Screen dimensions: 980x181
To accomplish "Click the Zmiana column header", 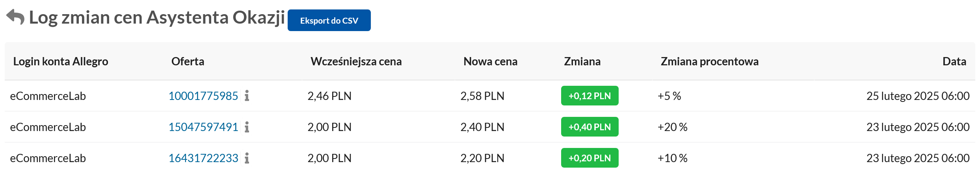I will [x=582, y=61].
